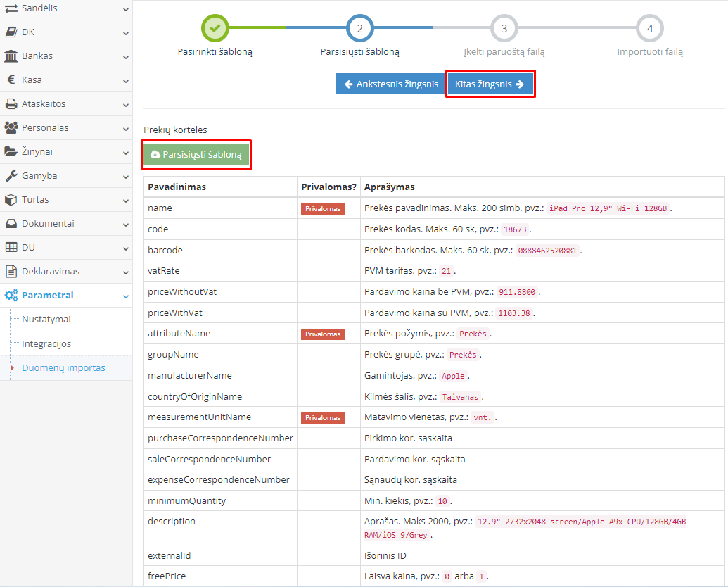Click the table grid icon beside DU
Image resolution: width=728 pixels, height=587 pixels.
tap(11, 248)
